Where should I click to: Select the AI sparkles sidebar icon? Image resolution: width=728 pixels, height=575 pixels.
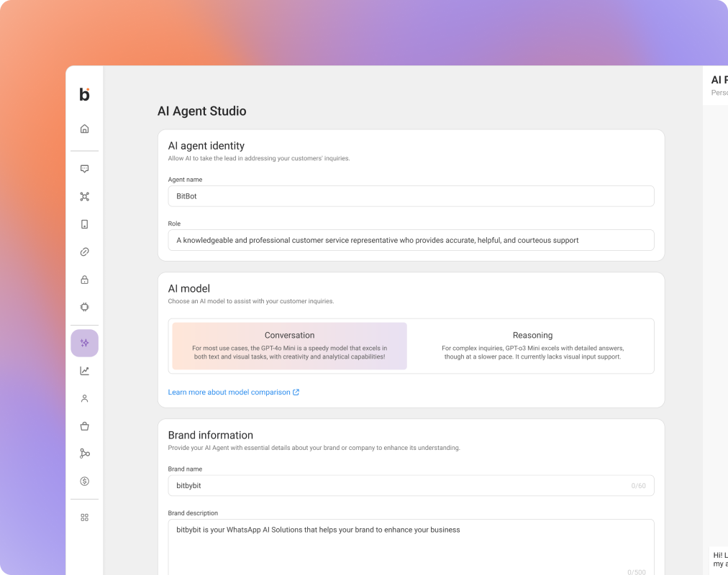click(84, 343)
